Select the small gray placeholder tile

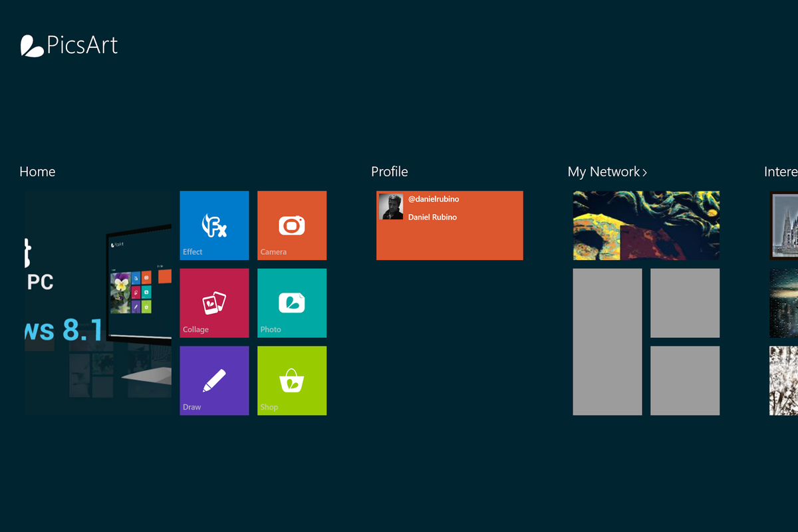(684, 303)
